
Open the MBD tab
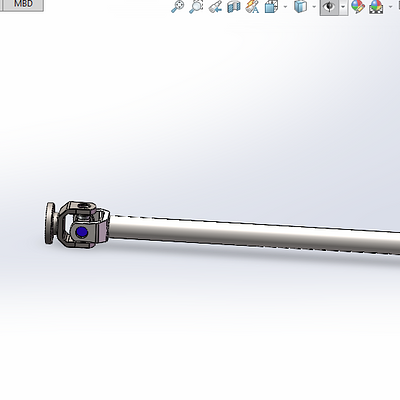pyautogui.click(x=23, y=4)
